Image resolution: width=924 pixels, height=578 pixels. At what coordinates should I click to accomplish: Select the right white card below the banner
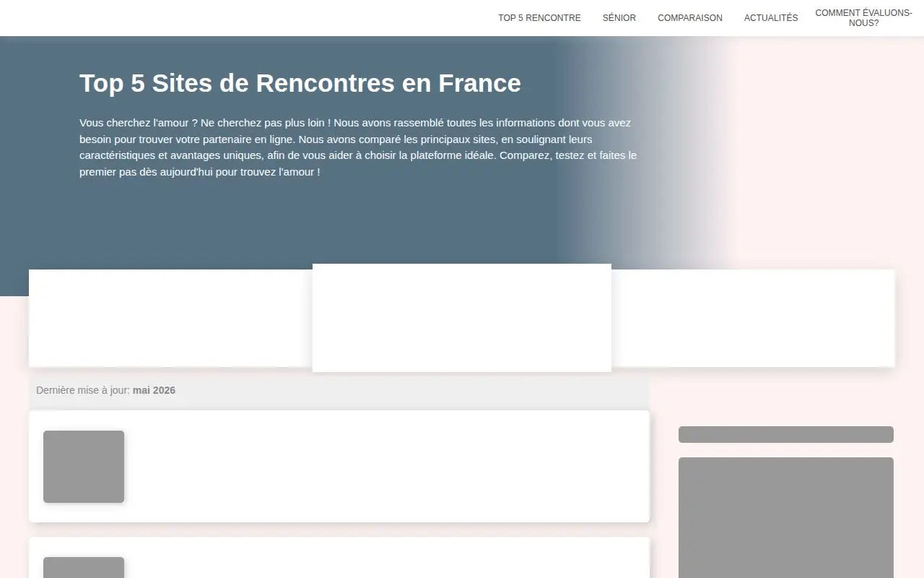pyautogui.click(x=753, y=318)
